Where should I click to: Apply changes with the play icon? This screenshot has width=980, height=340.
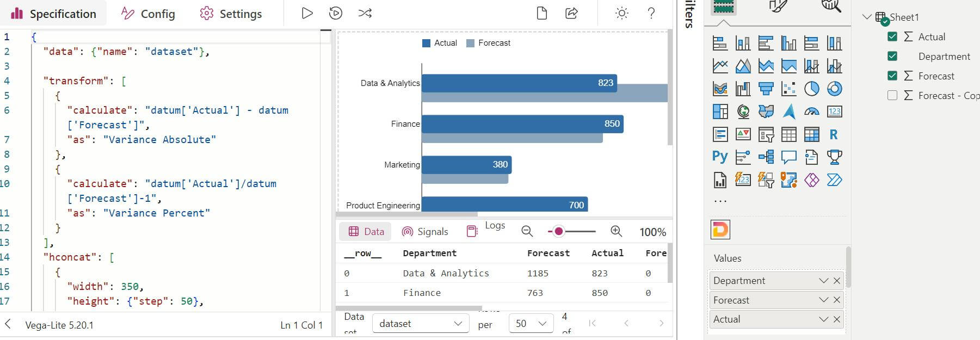(x=307, y=13)
